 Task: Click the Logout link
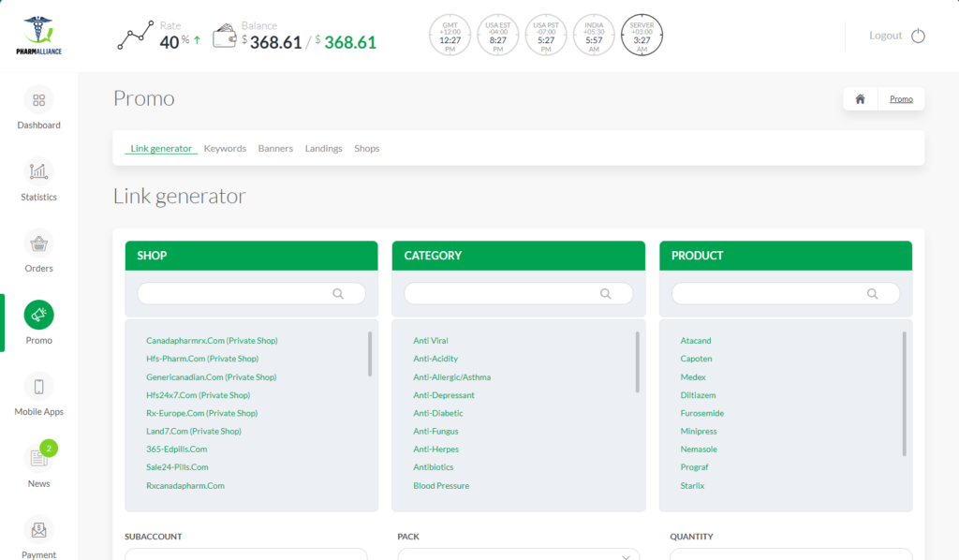click(x=886, y=36)
